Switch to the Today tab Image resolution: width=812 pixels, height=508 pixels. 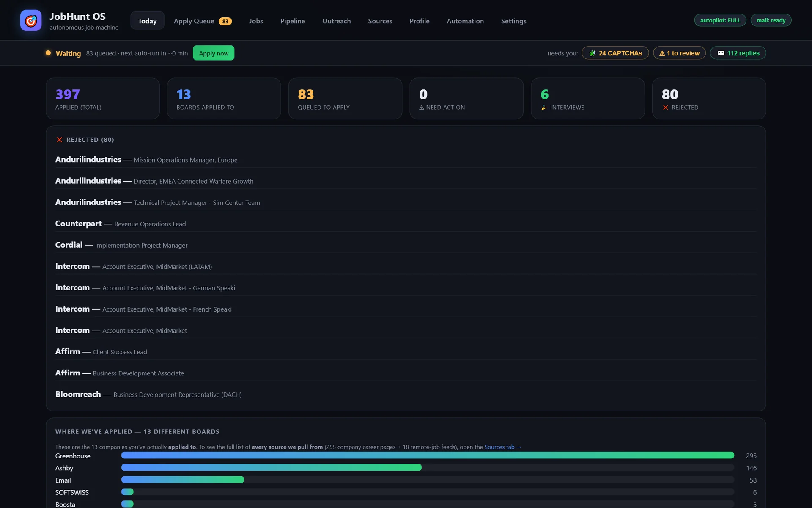(147, 21)
